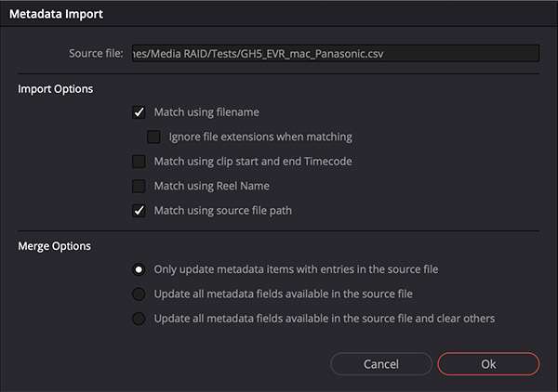The image size is (558, 392).
Task: Click 'Match using clip start and end Timecode' text
Action: tap(253, 162)
